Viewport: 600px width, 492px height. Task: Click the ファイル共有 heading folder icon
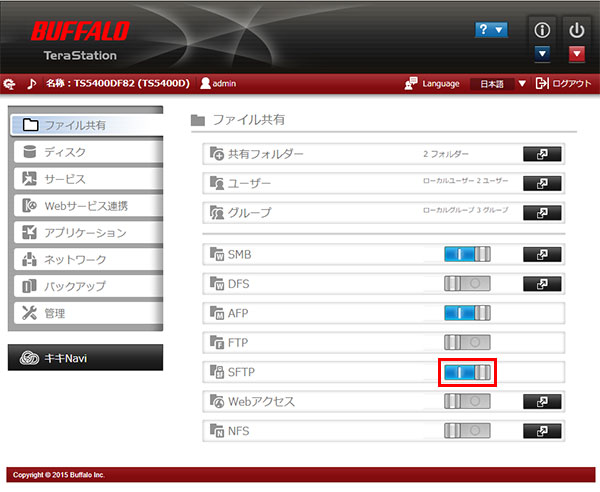click(198, 120)
